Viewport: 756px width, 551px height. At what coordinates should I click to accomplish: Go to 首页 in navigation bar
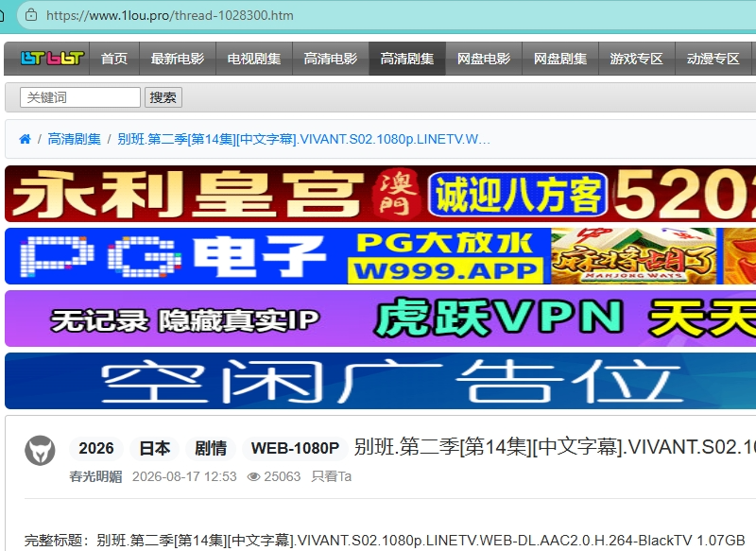coord(114,59)
